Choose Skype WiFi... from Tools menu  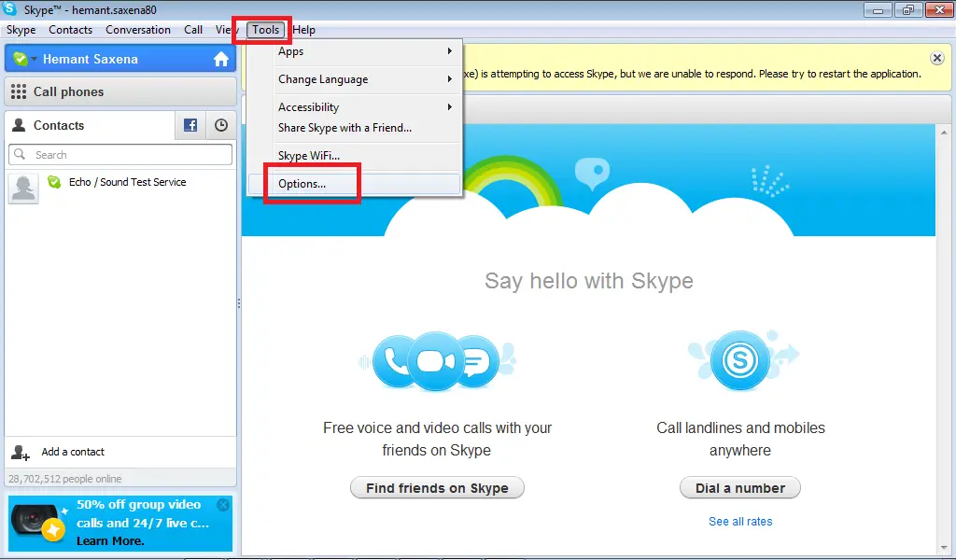(x=354, y=156)
